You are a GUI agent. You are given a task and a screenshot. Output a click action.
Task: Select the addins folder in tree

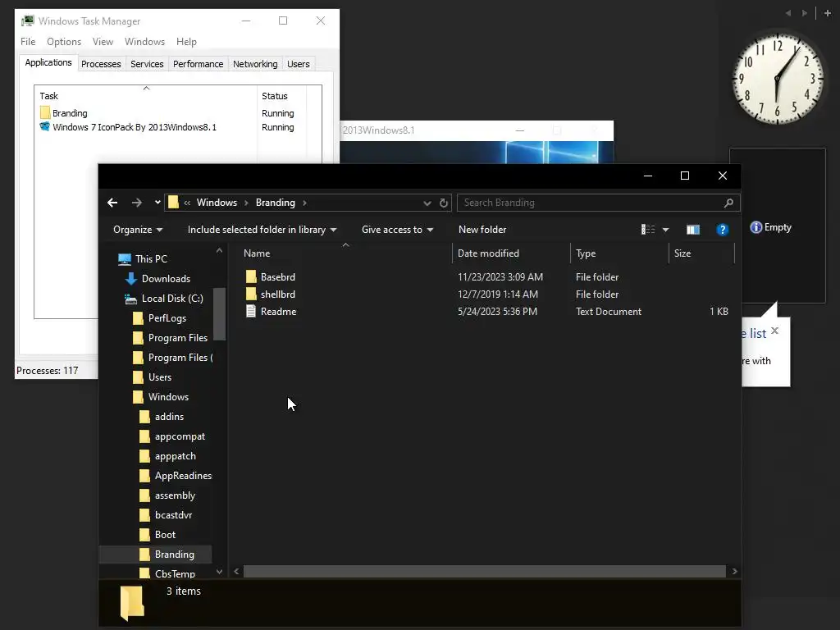pos(162,417)
